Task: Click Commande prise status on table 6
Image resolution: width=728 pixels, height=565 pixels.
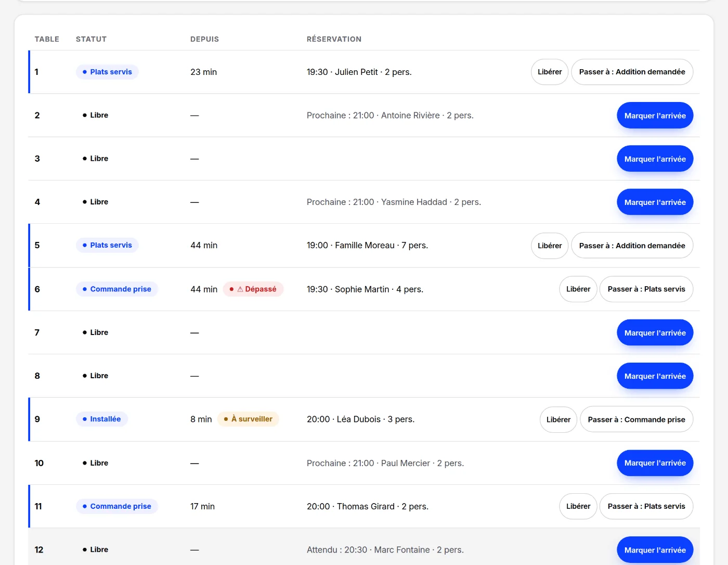Action: pos(117,289)
